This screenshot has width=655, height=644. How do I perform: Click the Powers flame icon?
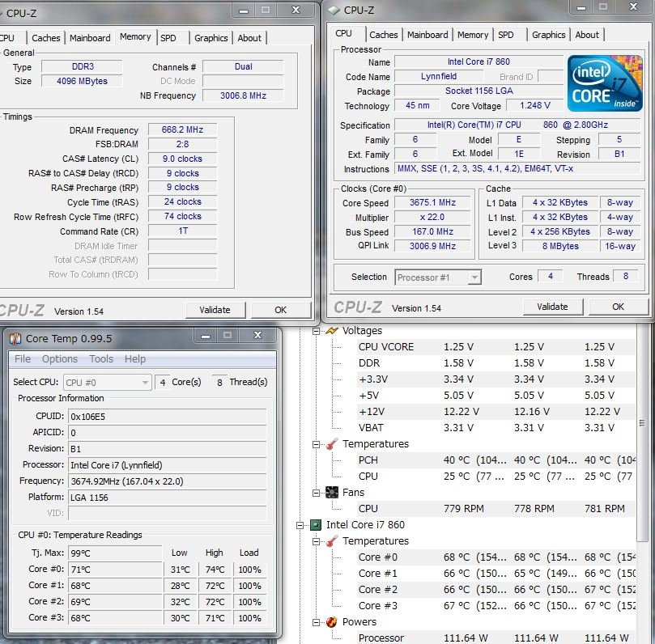click(x=332, y=622)
